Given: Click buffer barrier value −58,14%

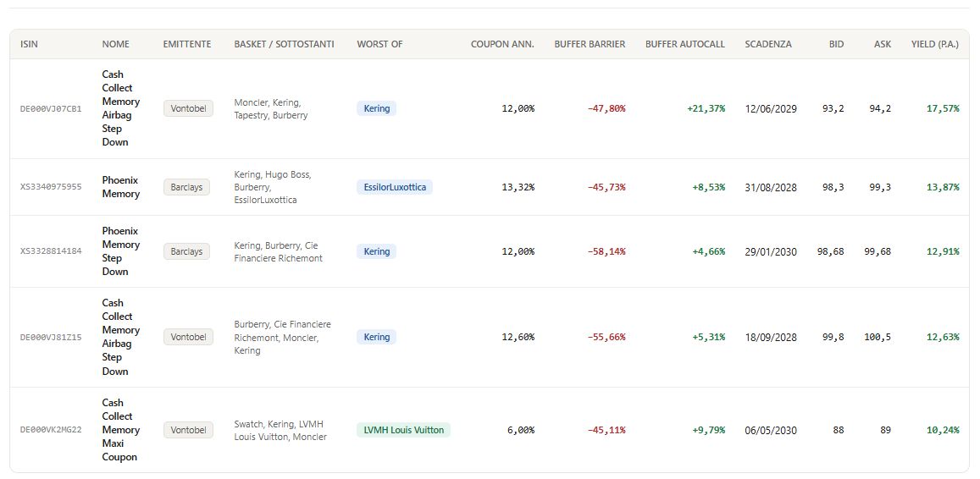Looking at the screenshot, I should (606, 251).
